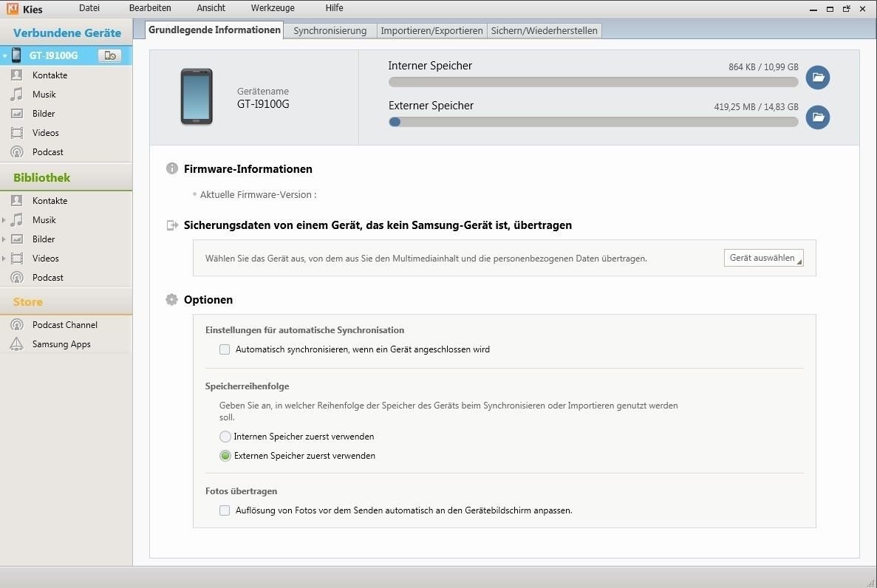
Task: Select Internen Speicher zuerst verwenden
Action: (225, 437)
